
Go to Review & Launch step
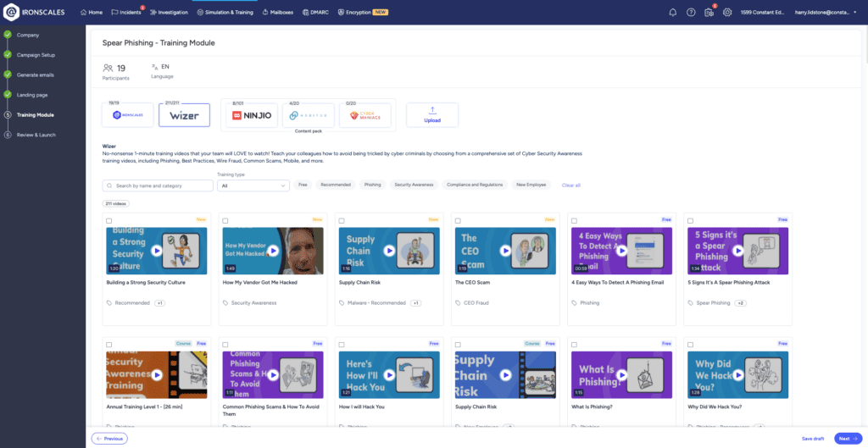(x=36, y=135)
